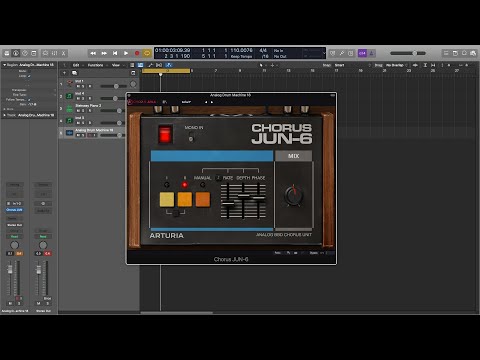Collapse the Region inspector disclosure triangle
Screen dimensions: 480x360
click(4, 65)
